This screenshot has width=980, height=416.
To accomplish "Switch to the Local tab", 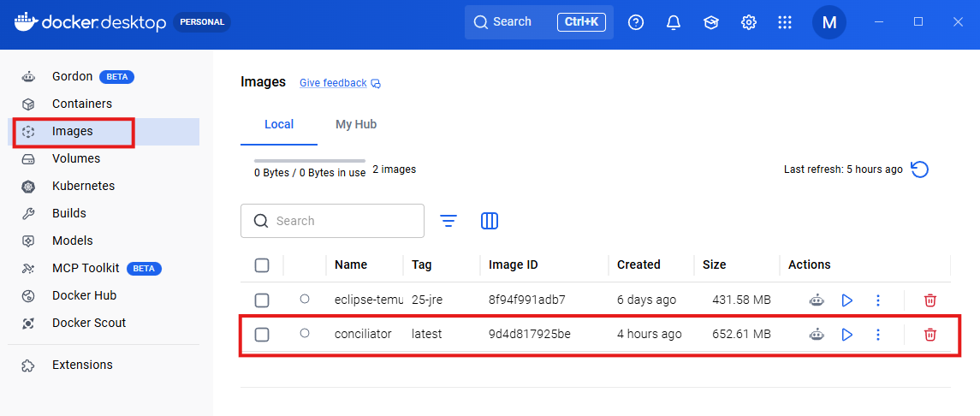I will [279, 124].
